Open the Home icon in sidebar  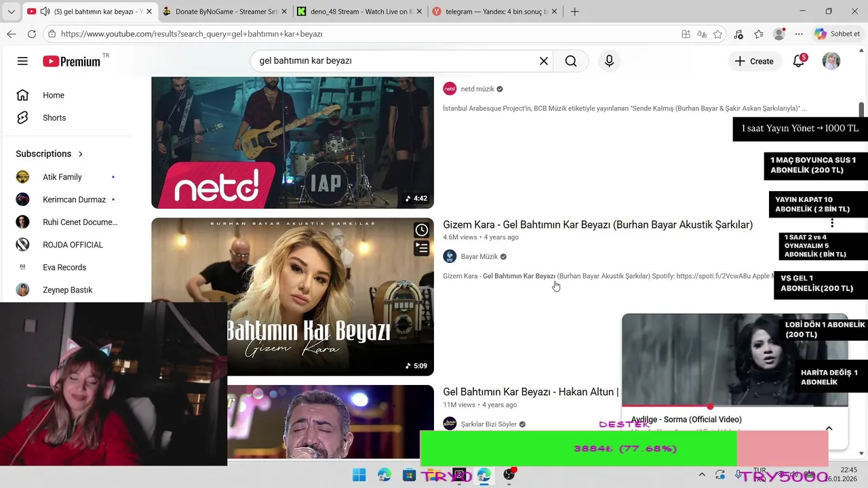22,95
